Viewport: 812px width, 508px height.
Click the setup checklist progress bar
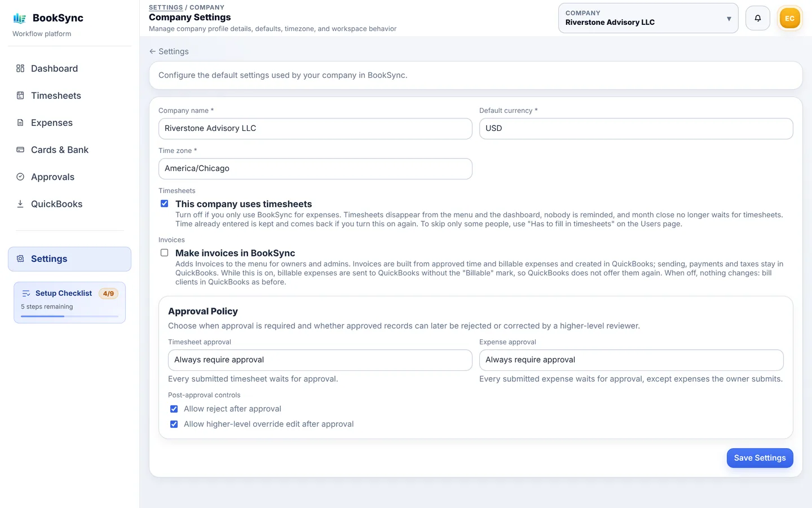(69, 316)
